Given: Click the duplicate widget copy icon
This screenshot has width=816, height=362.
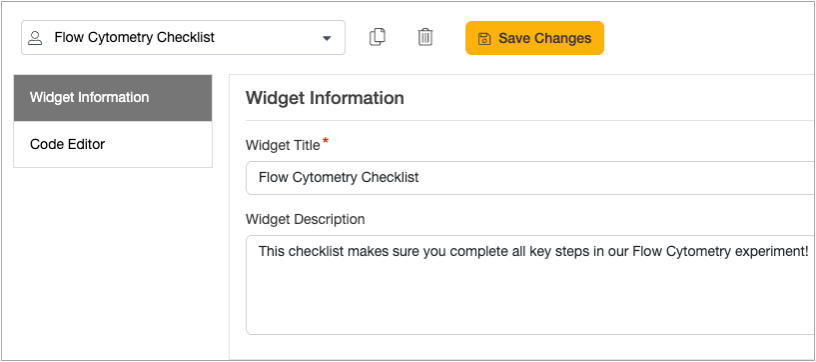Looking at the screenshot, I should pyautogui.click(x=377, y=37).
